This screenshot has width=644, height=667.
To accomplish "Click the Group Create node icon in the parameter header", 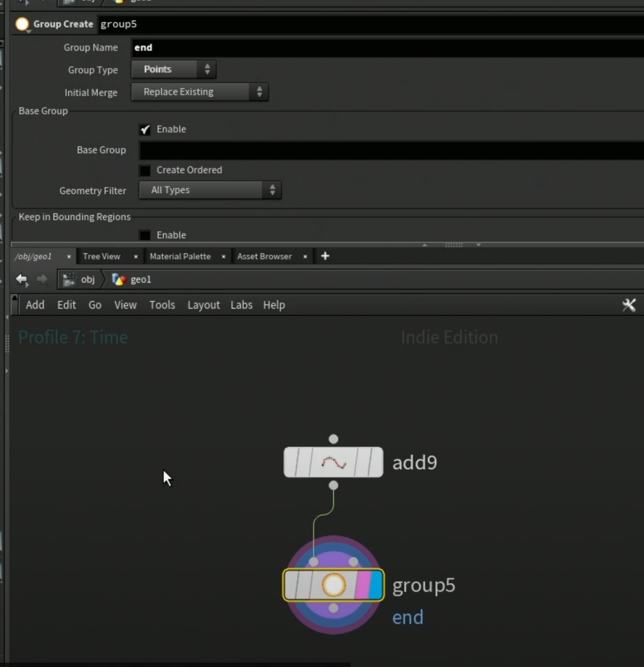I will point(22,24).
